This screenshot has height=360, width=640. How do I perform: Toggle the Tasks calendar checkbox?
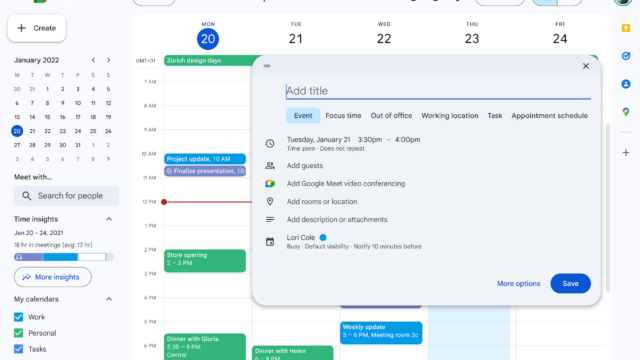pyautogui.click(x=18, y=349)
